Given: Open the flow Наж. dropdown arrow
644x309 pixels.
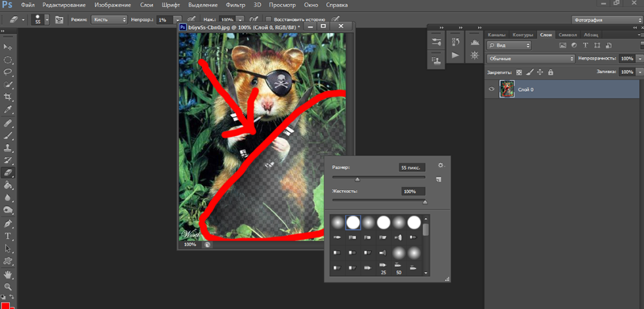Looking at the screenshot, I should [241, 19].
